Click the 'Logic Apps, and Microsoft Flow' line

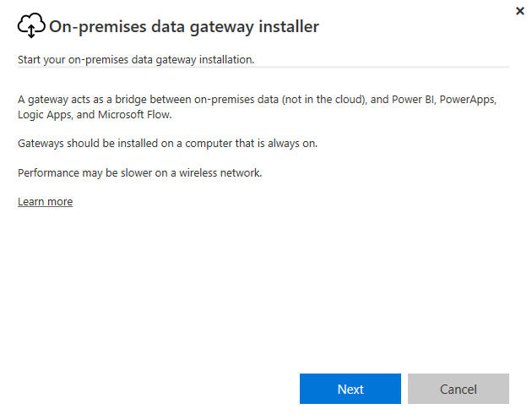click(x=95, y=115)
